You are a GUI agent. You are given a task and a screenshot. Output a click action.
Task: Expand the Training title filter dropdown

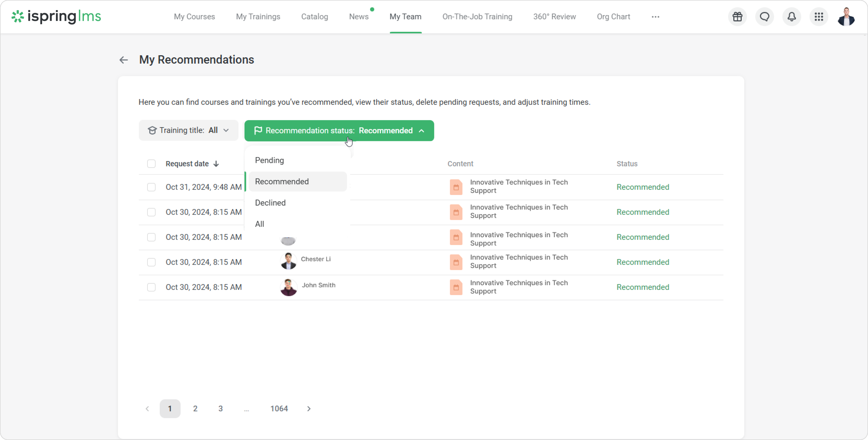tap(188, 131)
